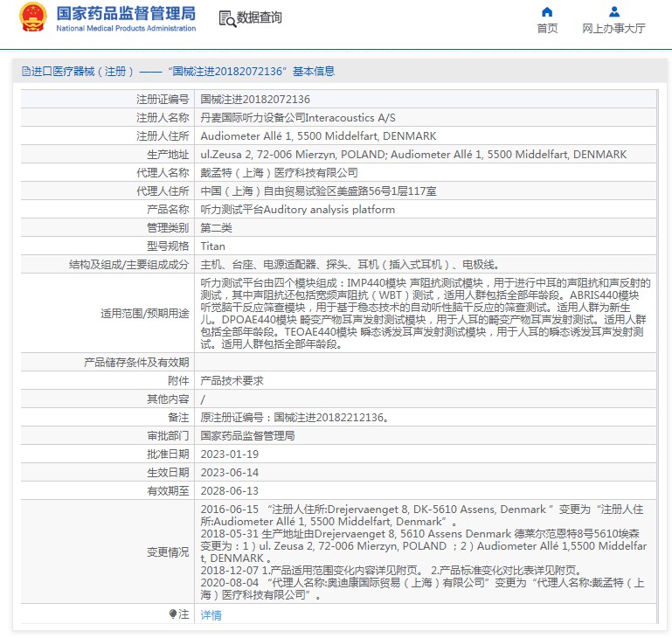This screenshot has width=672, height=638.
Task: Select approval department 国家药品监督管理局 value
Action: pos(247,436)
